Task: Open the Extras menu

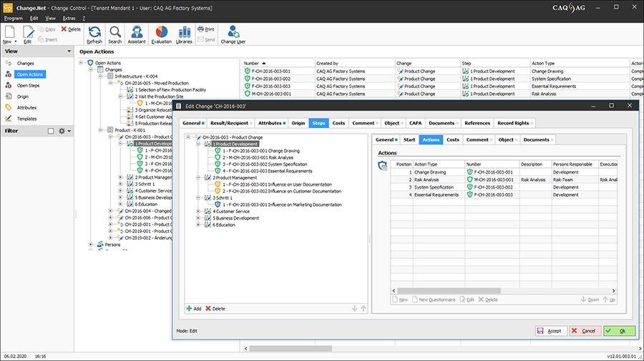Action: (69, 18)
